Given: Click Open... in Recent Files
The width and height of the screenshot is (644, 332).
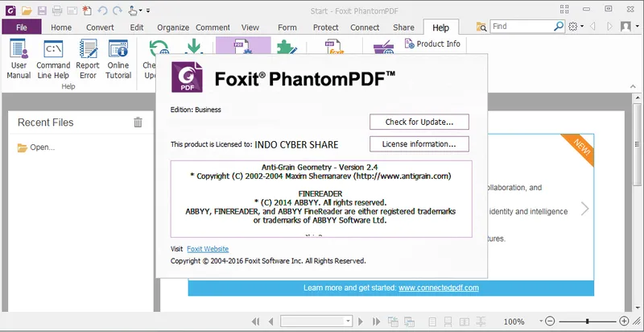Looking at the screenshot, I should pyautogui.click(x=36, y=147).
